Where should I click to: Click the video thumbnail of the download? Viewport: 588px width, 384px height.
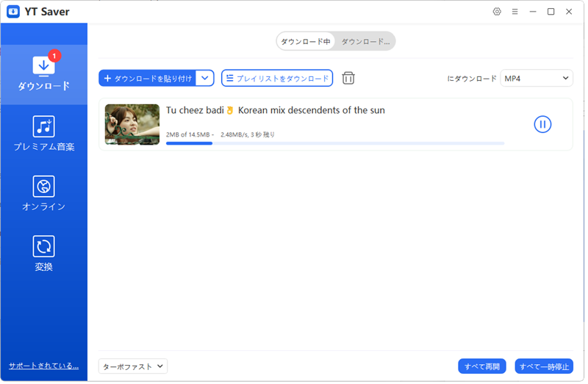point(132,124)
